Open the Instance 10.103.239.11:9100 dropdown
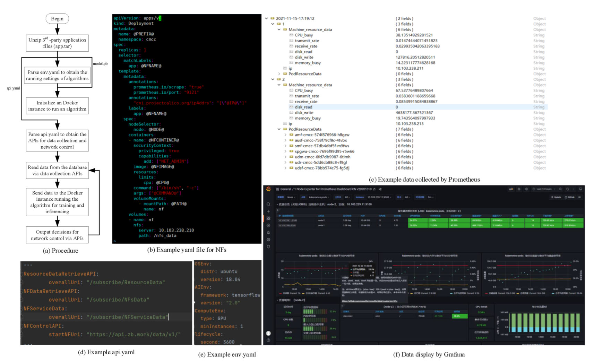 point(379,197)
